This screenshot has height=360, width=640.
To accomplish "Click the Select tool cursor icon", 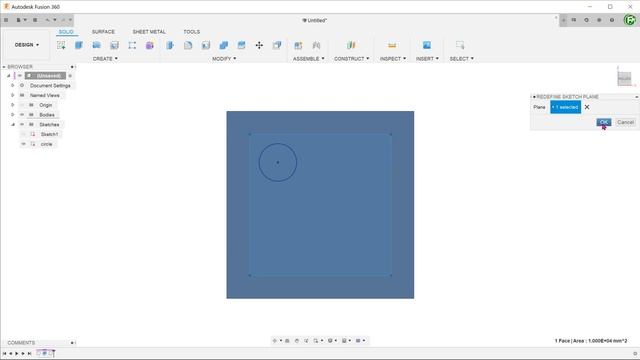I will 460,45.
